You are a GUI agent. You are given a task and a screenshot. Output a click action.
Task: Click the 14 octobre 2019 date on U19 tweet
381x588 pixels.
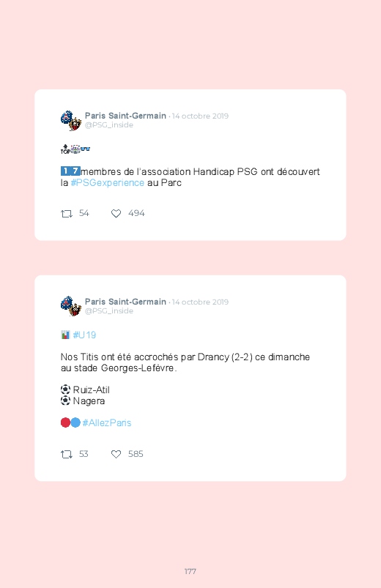click(200, 302)
